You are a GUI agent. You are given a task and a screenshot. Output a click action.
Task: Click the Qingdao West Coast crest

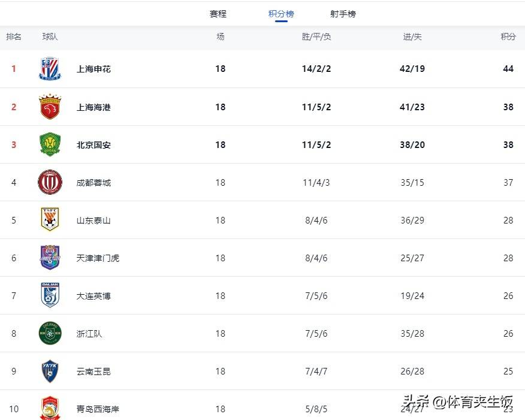(50, 407)
